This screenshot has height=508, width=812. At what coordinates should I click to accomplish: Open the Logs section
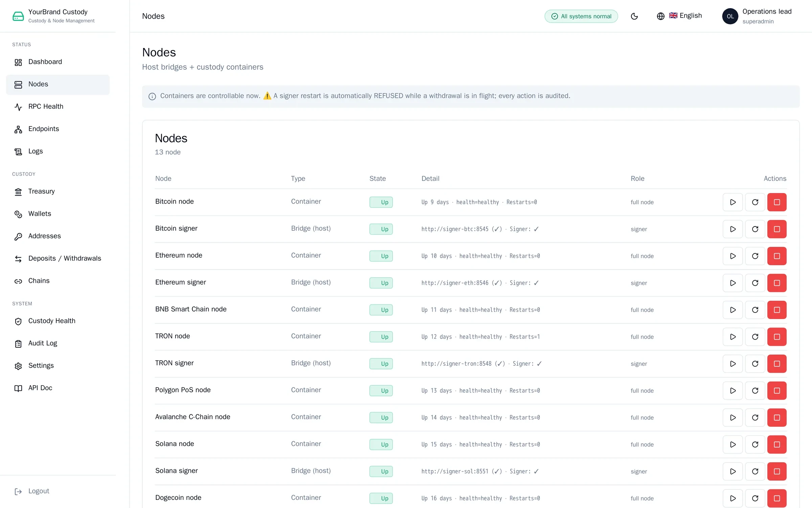[x=58, y=151]
